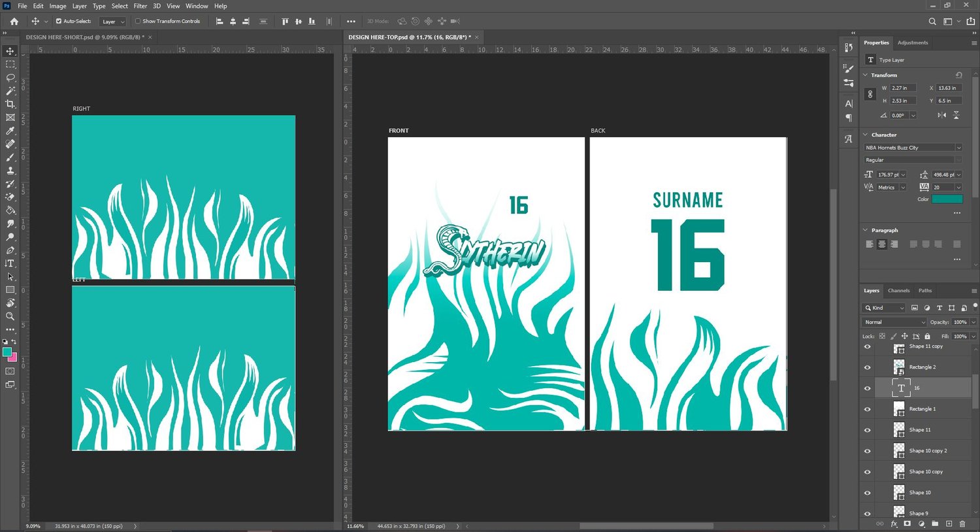980x532 pixels.
Task: Toggle the Auto-Select checkbox
Action: pos(59,22)
